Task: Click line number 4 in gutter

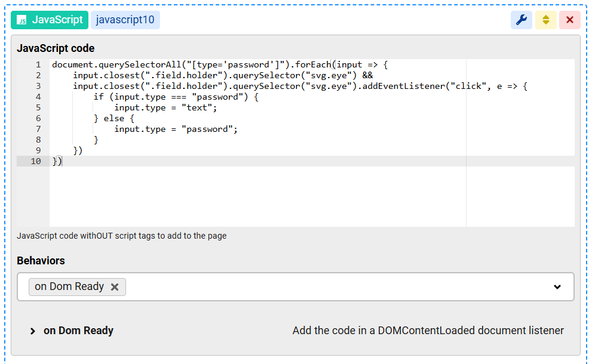Action: click(38, 97)
